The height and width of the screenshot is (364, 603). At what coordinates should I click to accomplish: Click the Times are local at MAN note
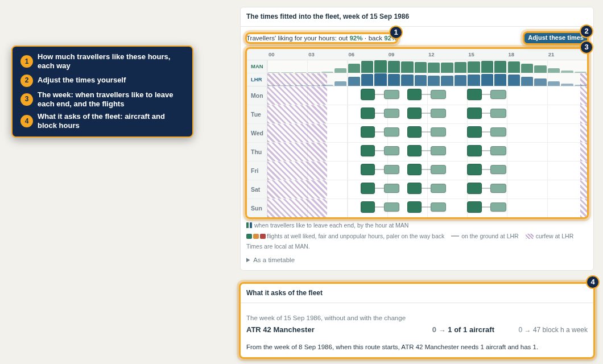tap(278, 246)
